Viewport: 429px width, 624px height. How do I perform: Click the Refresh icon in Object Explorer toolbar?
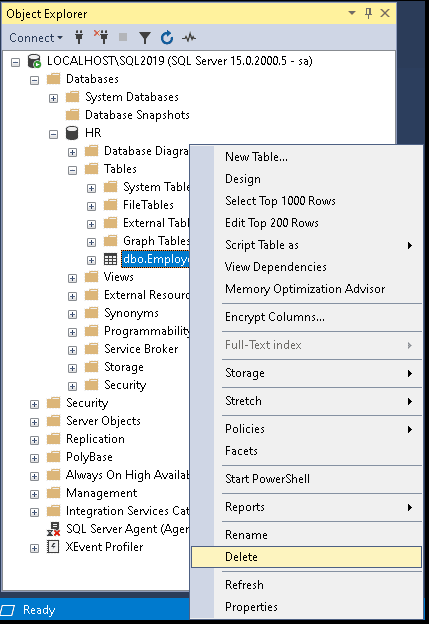[167, 37]
